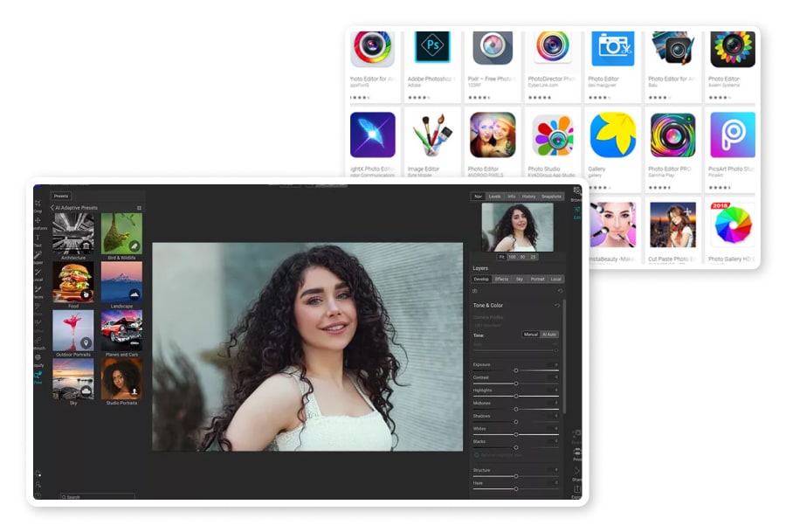786x532 pixels.
Task: Open the PicsArt Photo Studio app icon
Action: click(x=733, y=135)
